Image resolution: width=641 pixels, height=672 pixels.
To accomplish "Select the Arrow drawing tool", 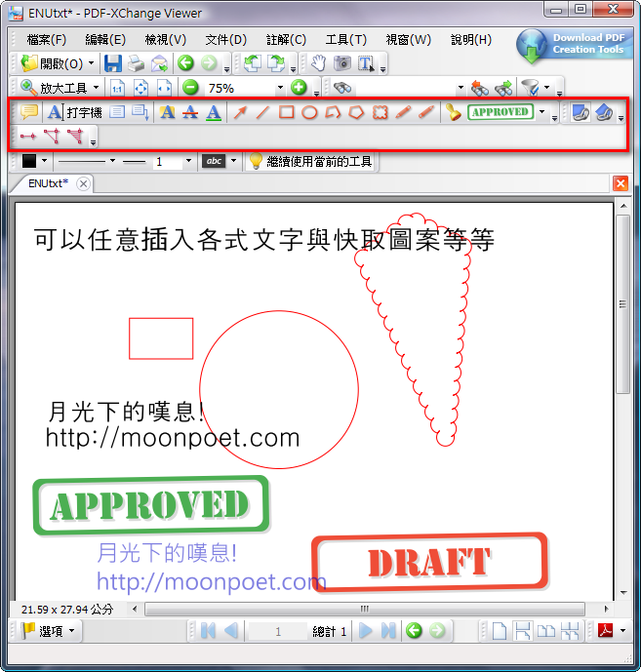I will pyautogui.click(x=240, y=112).
